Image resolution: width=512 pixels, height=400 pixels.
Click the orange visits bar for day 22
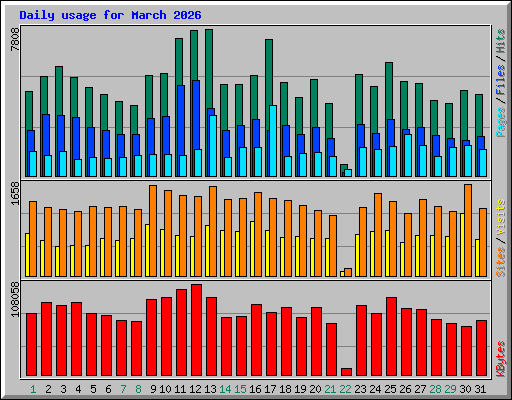coord(348,272)
